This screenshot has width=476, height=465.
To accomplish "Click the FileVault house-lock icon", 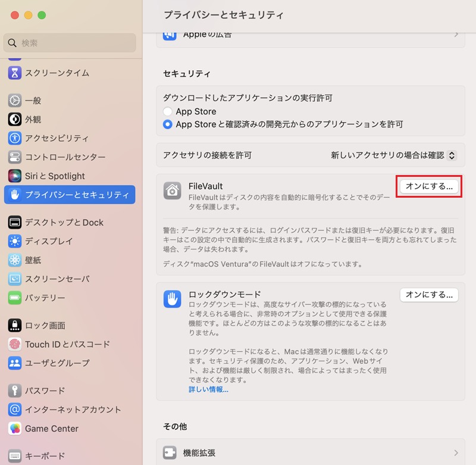I will [173, 191].
